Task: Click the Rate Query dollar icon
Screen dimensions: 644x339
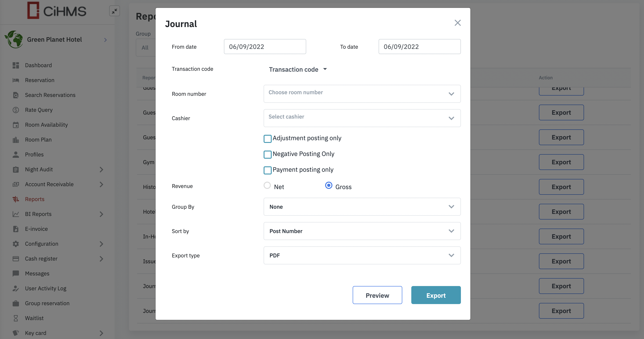Action: pos(16,110)
